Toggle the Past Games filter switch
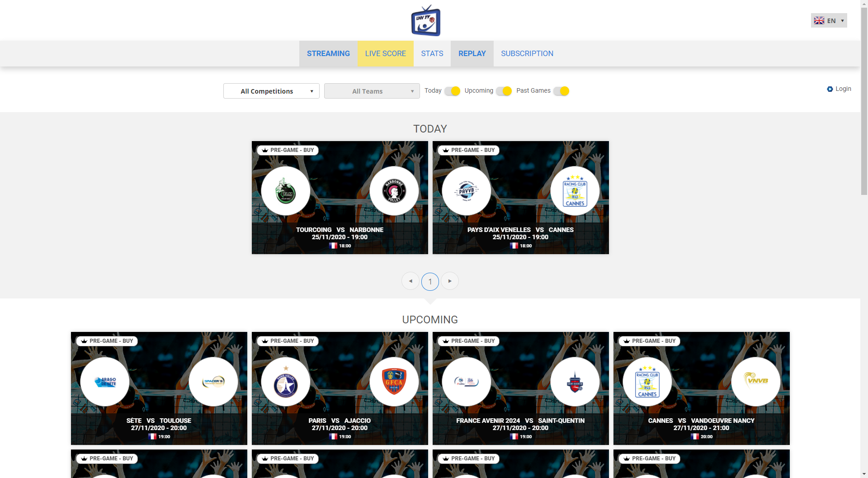 point(561,91)
